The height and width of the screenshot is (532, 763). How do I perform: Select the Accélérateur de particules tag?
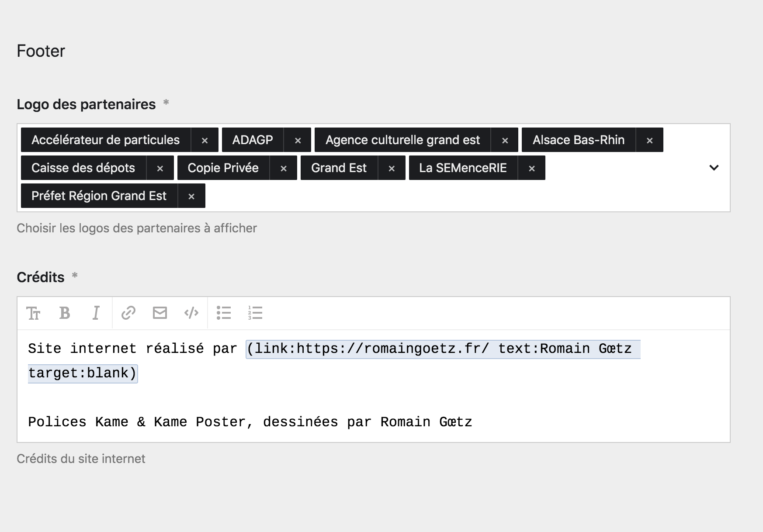pyautogui.click(x=106, y=140)
